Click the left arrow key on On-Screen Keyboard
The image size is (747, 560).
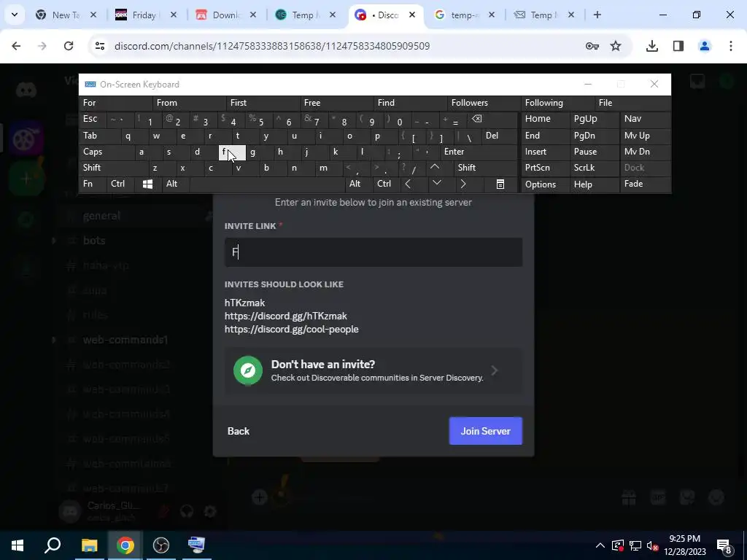tap(408, 184)
